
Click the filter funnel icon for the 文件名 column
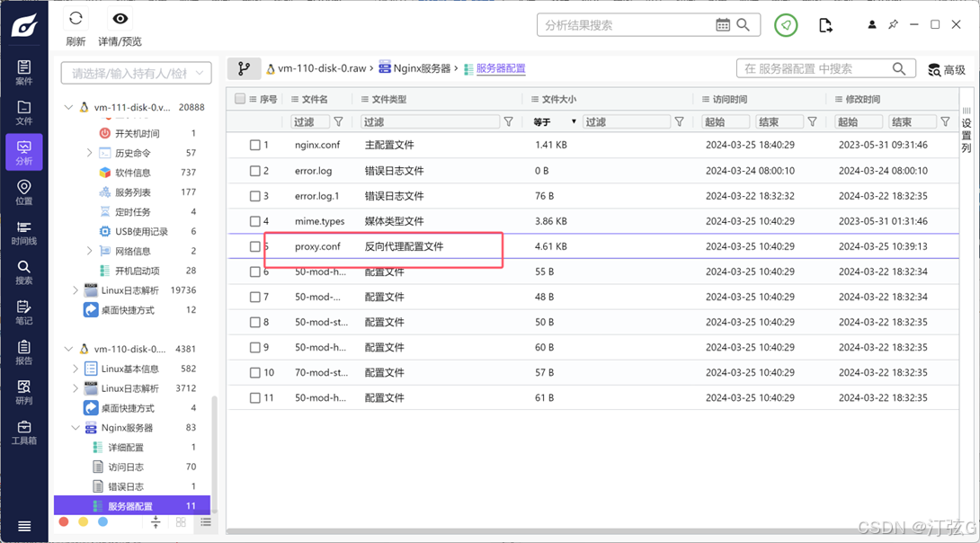click(338, 122)
